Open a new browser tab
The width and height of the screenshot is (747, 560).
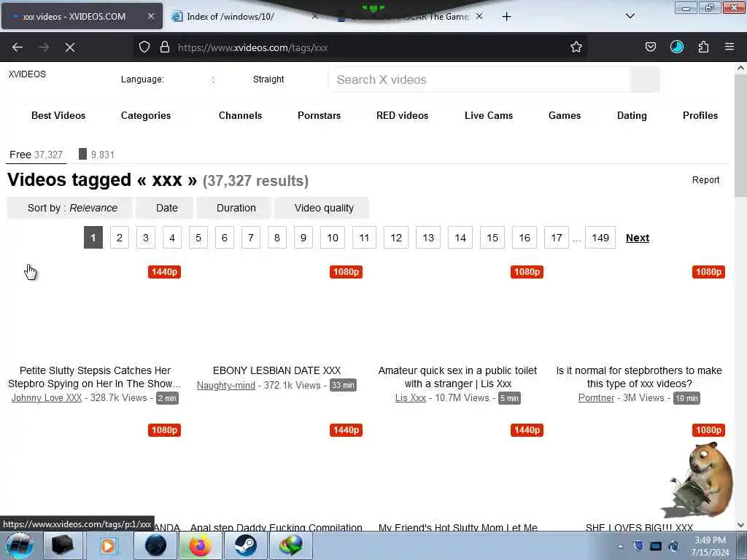pyautogui.click(x=506, y=17)
